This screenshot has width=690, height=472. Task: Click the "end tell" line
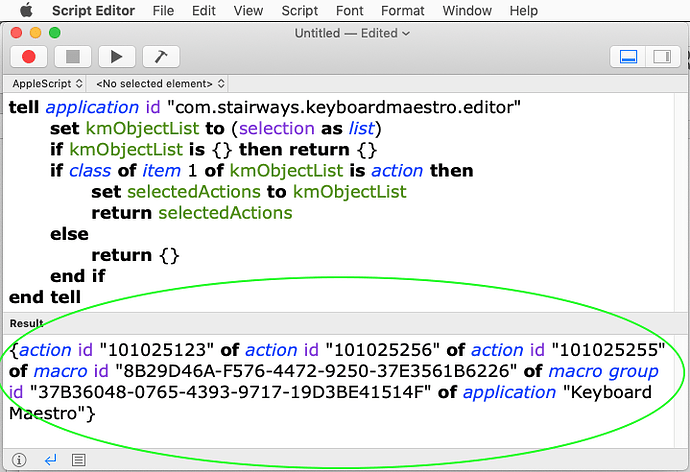45,297
